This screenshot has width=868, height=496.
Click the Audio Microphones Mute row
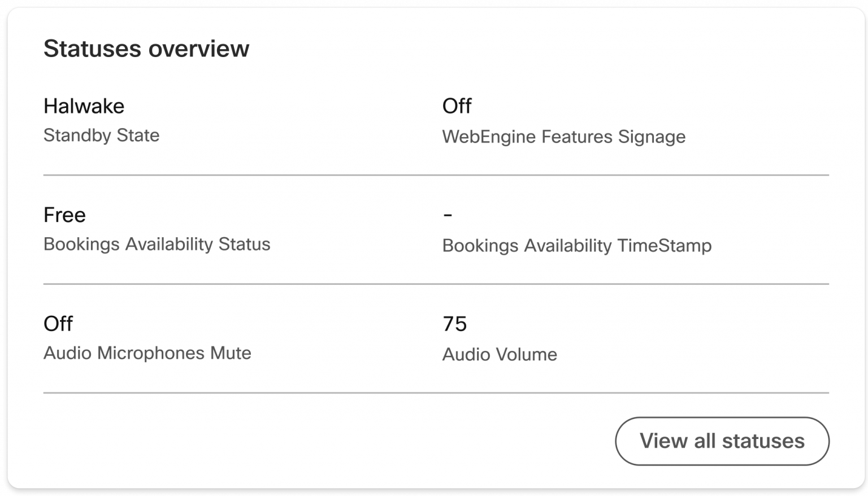click(226, 338)
